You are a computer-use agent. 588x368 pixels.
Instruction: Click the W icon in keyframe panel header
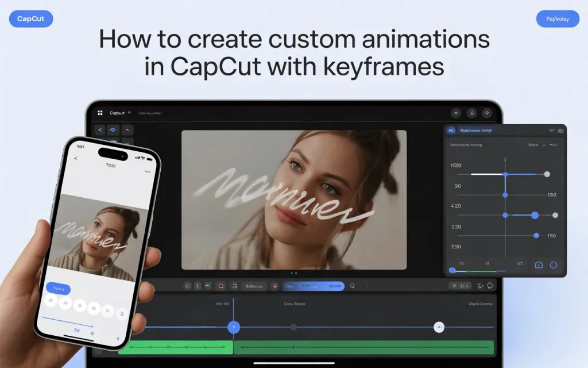pos(552,131)
